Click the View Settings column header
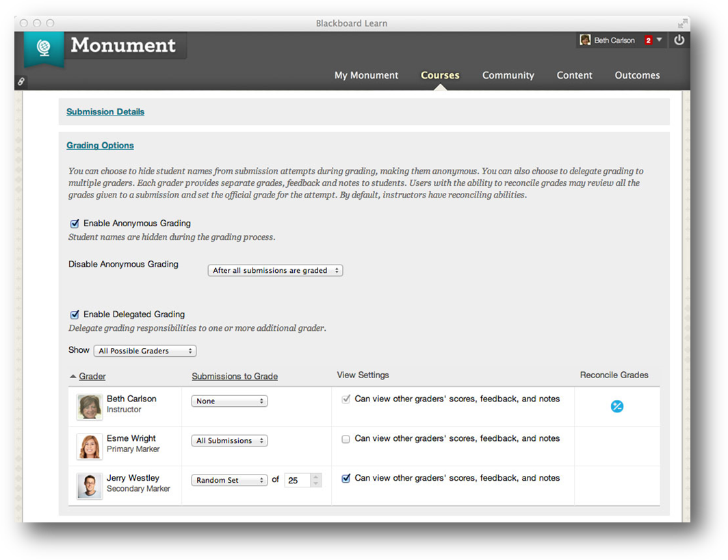728x560 pixels. 363,375
